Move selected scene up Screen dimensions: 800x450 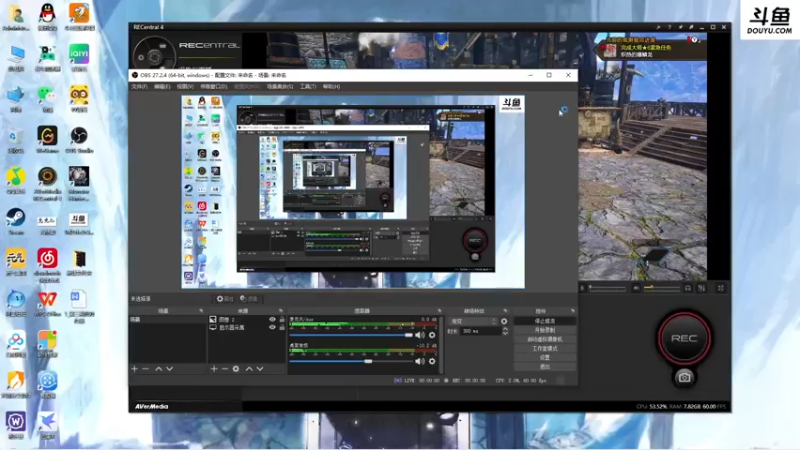click(159, 368)
